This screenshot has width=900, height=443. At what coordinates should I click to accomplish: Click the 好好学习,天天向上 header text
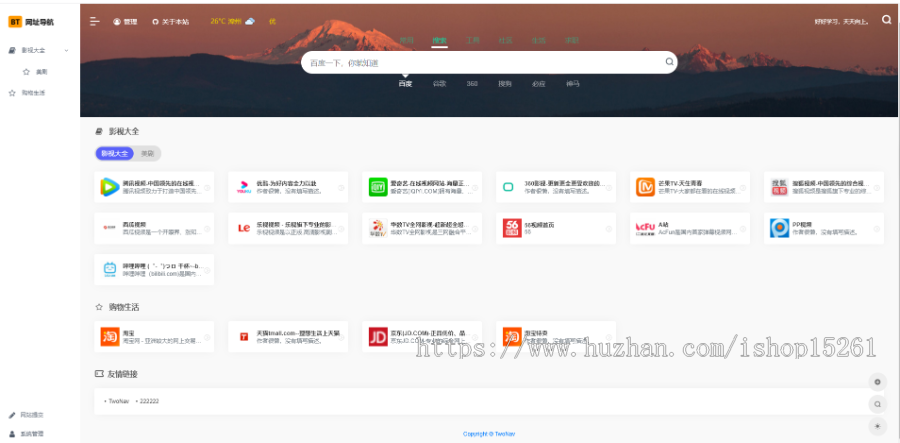pyautogui.click(x=844, y=22)
